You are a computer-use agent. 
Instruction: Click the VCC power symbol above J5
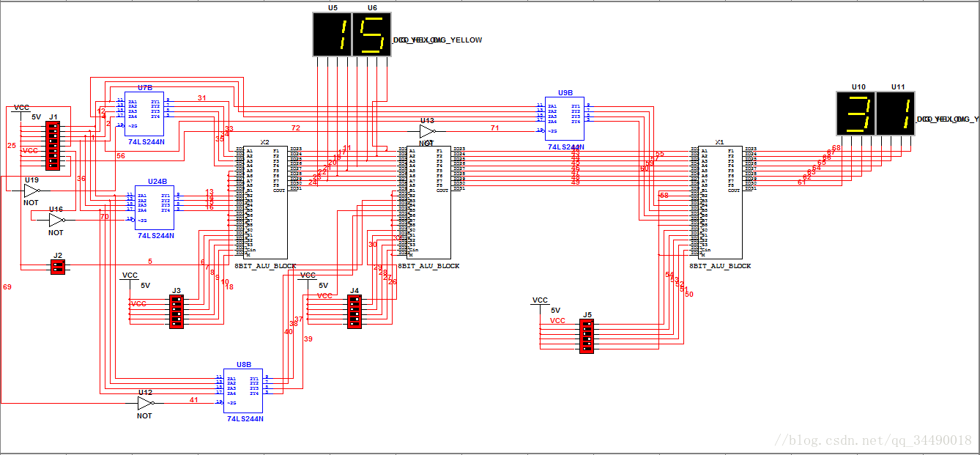click(540, 300)
